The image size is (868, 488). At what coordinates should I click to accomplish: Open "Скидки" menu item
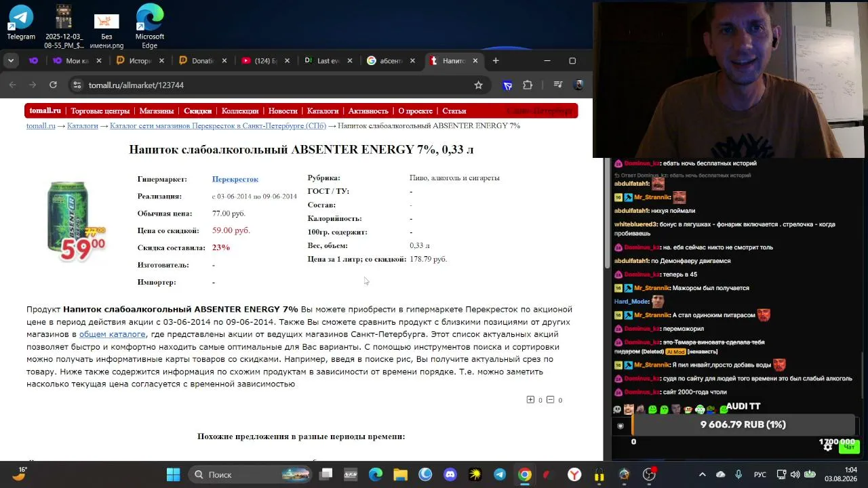[x=198, y=110]
